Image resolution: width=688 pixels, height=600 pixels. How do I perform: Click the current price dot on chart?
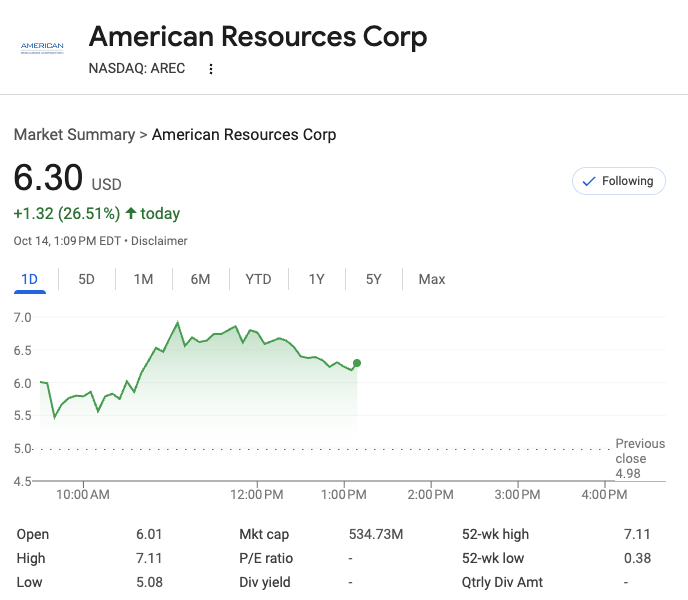coord(357,363)
